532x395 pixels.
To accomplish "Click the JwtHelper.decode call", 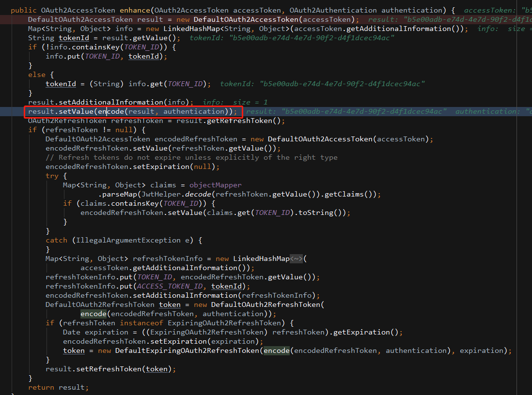I will click(176, 194).
